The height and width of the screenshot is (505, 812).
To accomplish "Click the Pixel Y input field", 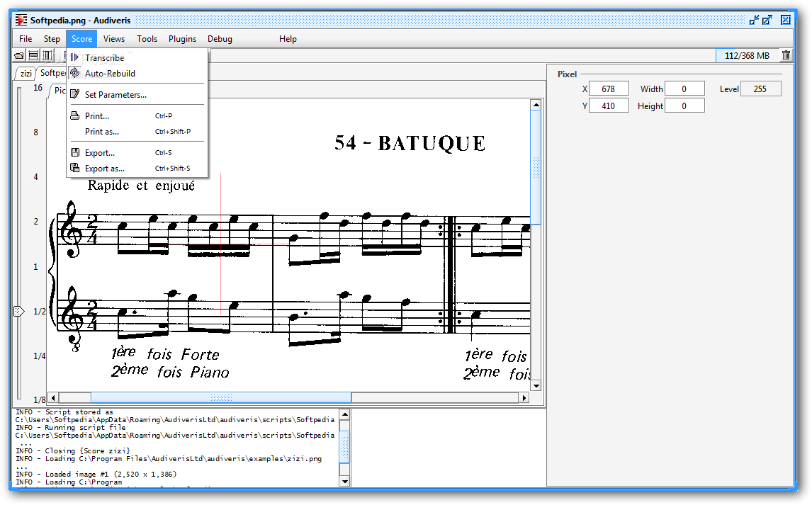I will [609, 106].
